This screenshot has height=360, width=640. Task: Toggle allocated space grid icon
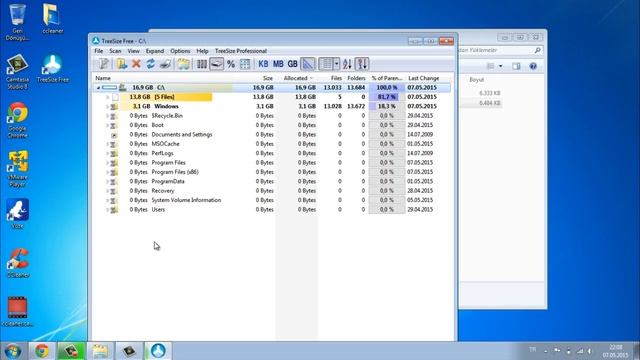[x=245, y=64]
